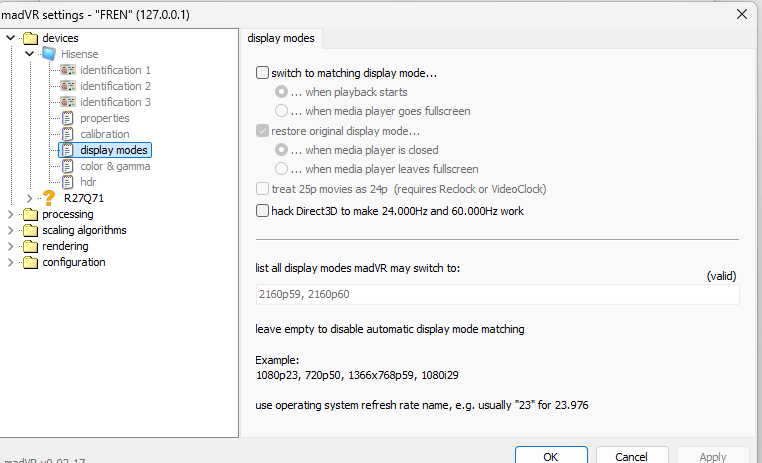The width and height of the screenshot is (762, 463).
Task: Click the processing folder icon
Action: (31, 214)
